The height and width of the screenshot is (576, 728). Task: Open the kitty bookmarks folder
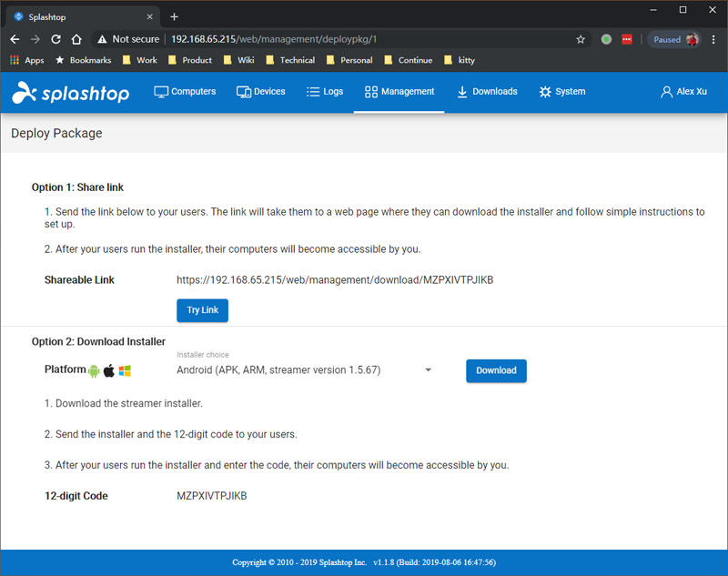pos(460,60)
